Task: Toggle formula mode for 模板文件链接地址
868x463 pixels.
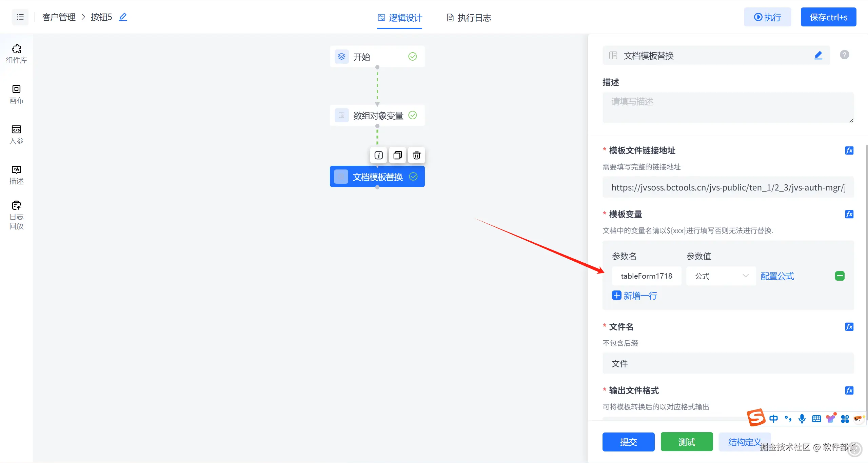Action: pos(849,150)
